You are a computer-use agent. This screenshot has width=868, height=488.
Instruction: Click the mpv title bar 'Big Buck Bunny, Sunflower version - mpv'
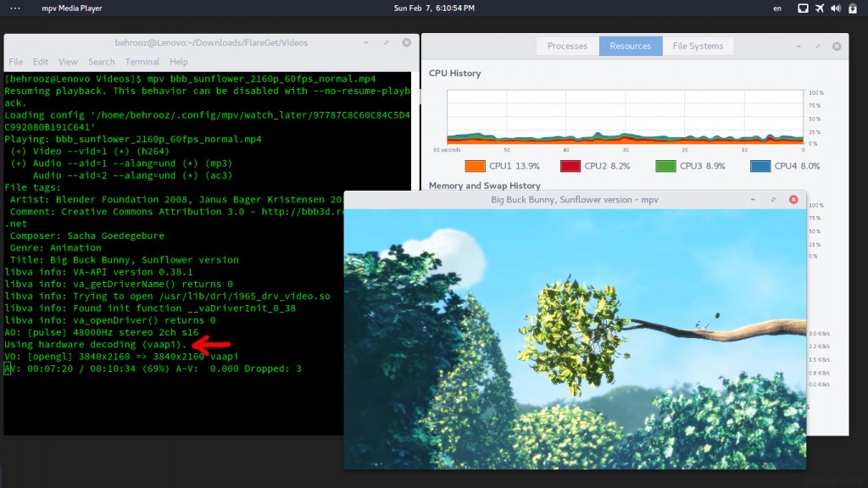(x=575, y=200)
